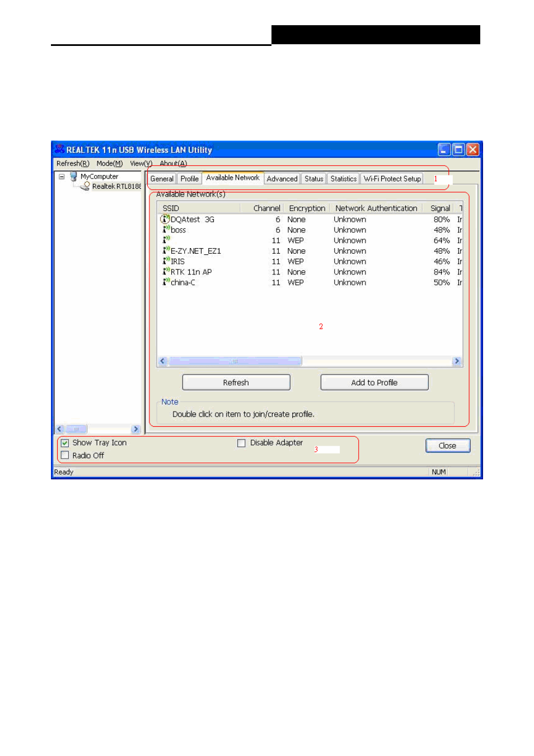Open the Mode(M) menu
Image resolution: width=534 pixels, height=756 pixels.
tap(110, 164)
